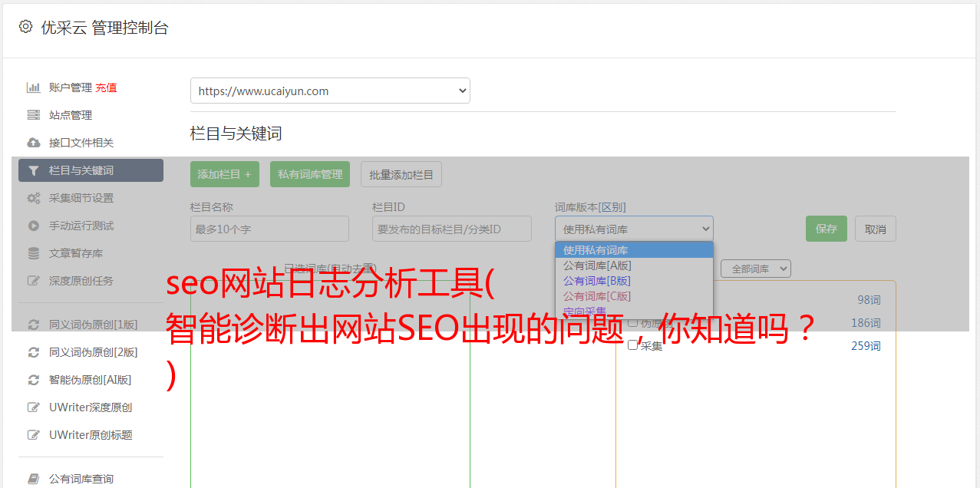
Task: Click the 186词 count
Action: click(866, 323)
